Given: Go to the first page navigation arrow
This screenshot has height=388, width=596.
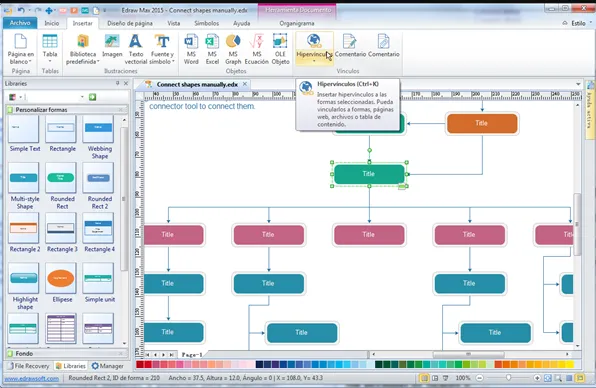Looking at the screenshot, I should 147,355.
